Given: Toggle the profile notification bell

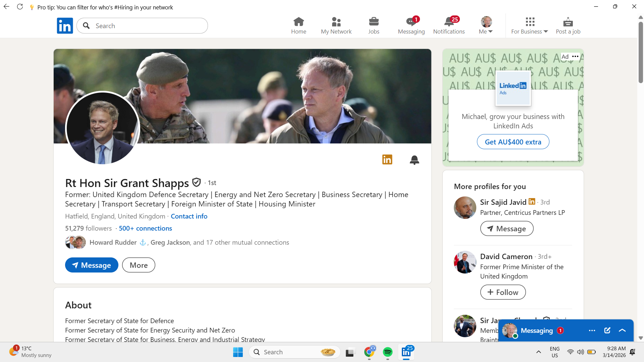Looking at the screenshot, I should point(414,160).
